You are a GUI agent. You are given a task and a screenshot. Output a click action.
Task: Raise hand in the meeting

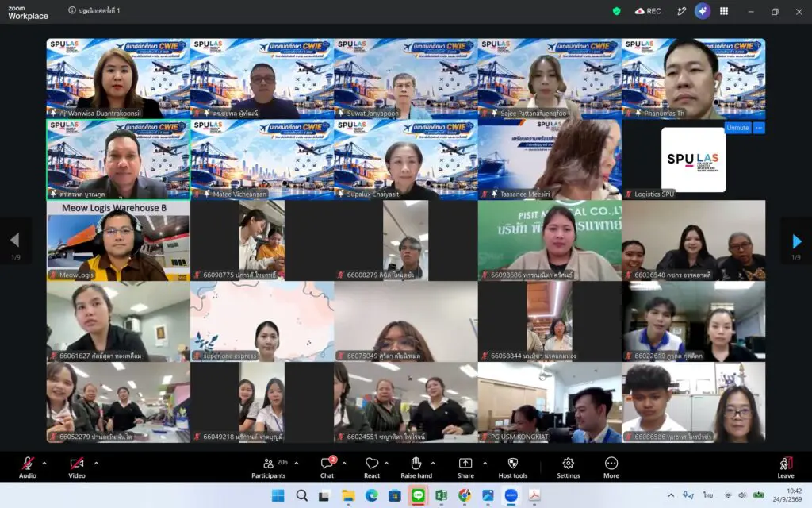click(x=416, y=468)
